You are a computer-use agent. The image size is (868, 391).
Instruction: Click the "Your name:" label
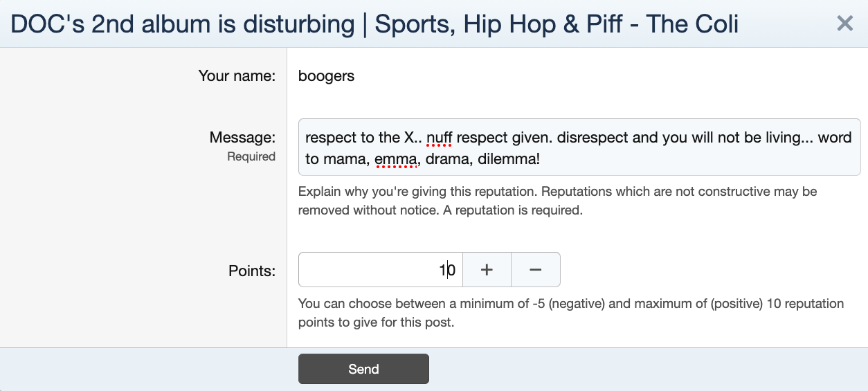[x=237, y=76]
